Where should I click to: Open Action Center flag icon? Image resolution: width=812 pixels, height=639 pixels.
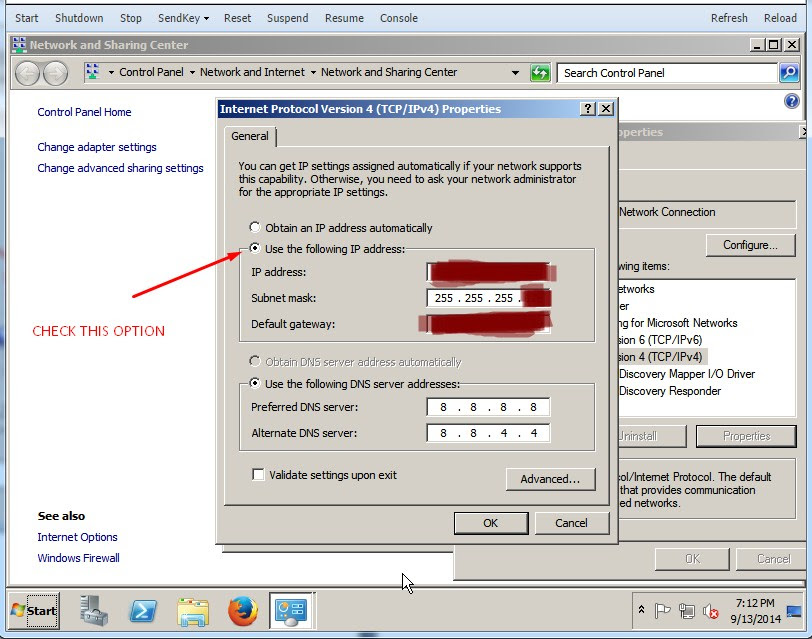click(x=662, y=611)
